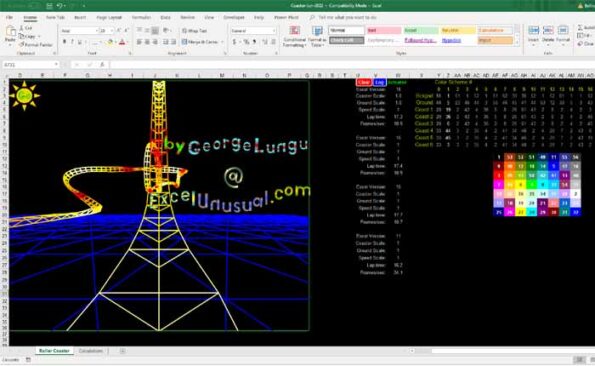This screenshot has width=595, height=366.
Task: Pick the top-left swatch numbered 1
Action: point(499,157)
